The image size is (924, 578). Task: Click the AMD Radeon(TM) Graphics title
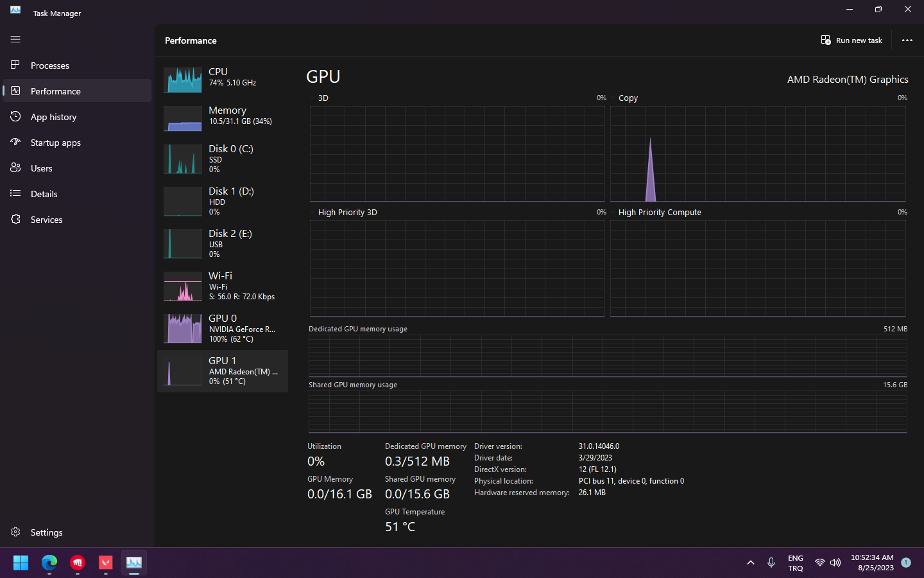(x=848, y=80)
